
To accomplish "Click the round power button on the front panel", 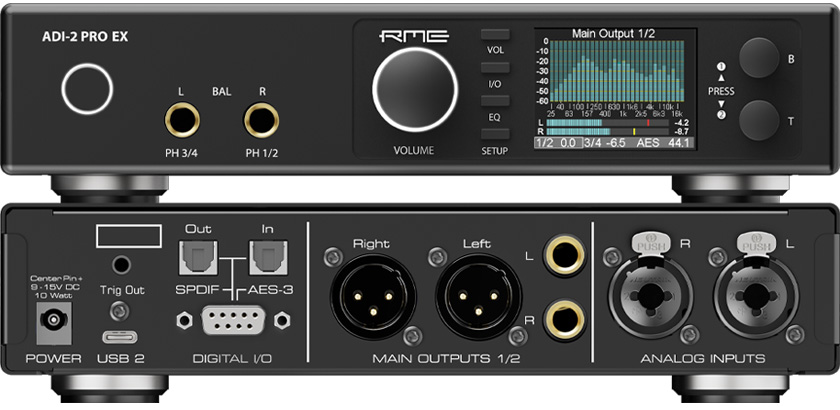I will click(87, 89).
